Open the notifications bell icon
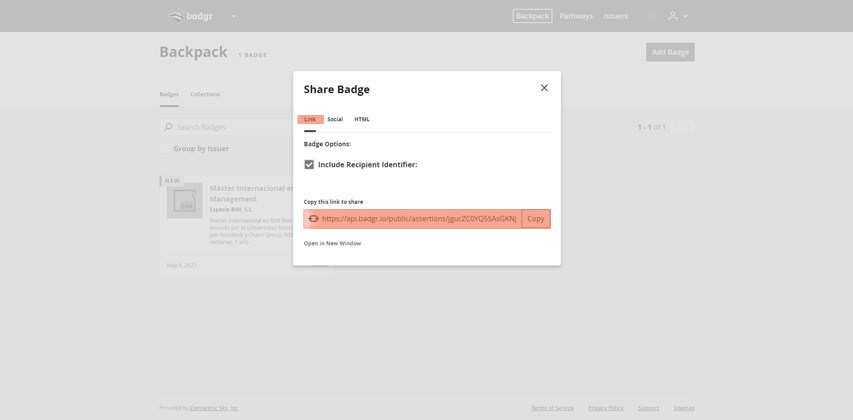Screen dimensions: 853x420 pyautogui.click(x=652, y=16)
